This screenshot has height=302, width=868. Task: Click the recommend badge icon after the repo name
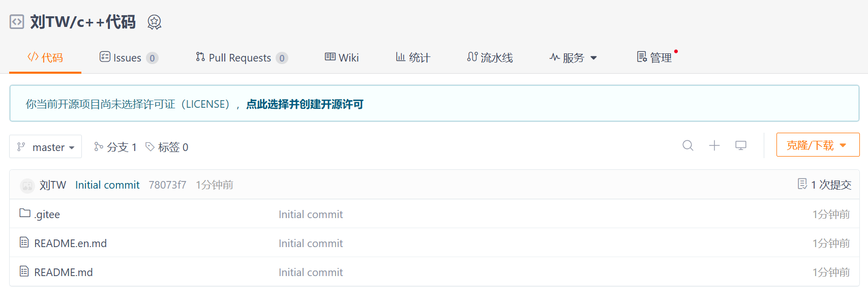click(x=155, y=22)
